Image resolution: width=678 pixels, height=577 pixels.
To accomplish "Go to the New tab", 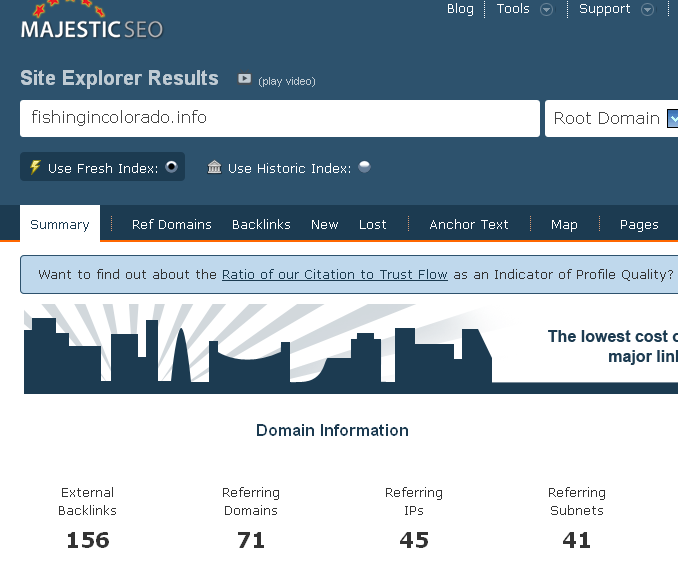I will click(x=325, y=224).
